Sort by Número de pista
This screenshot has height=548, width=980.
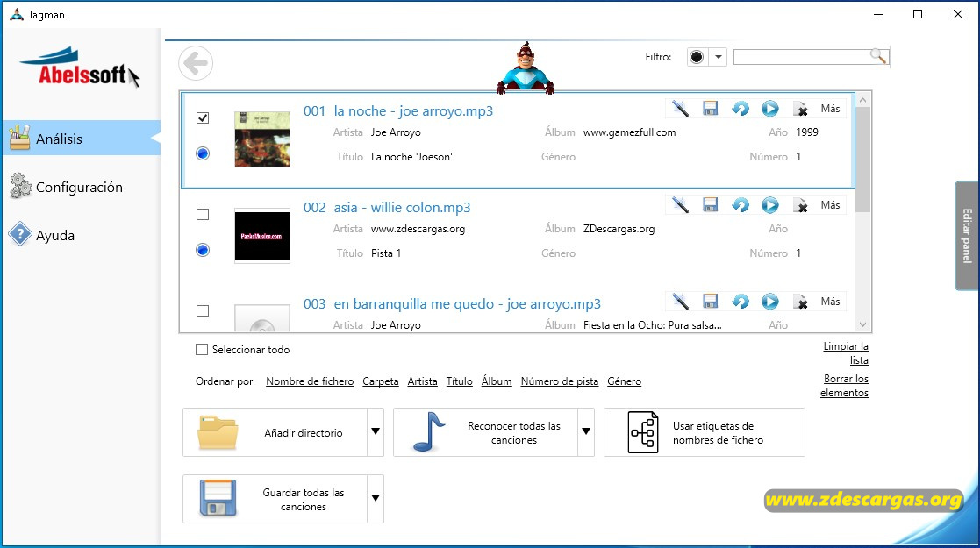pyautogui.click(x=560, y=381)
